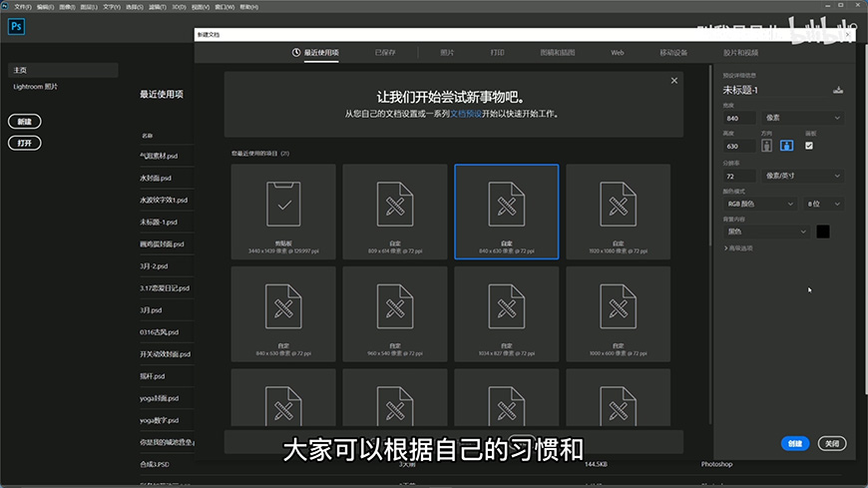Open the 图层(L) menu
The image size is (868, 488).
(x=89, y=7)
